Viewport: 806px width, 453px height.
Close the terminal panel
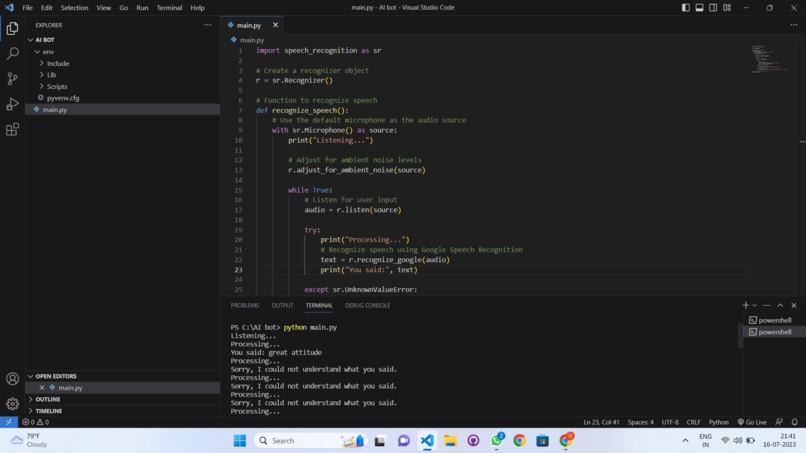click(x=794, y=305)
